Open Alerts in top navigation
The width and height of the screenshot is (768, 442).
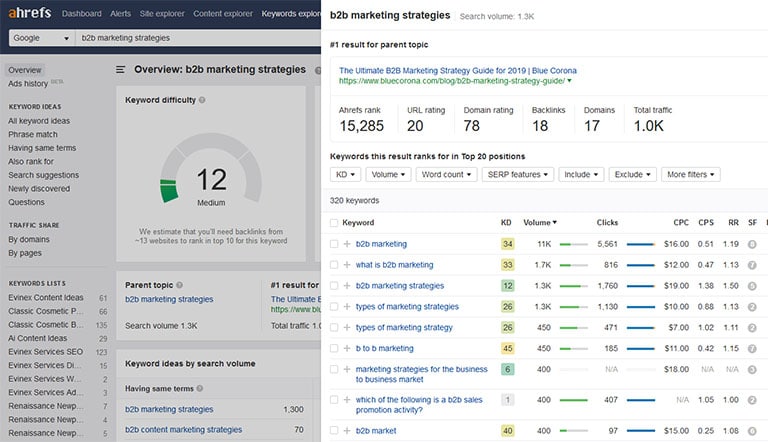(x=120, y=14)
